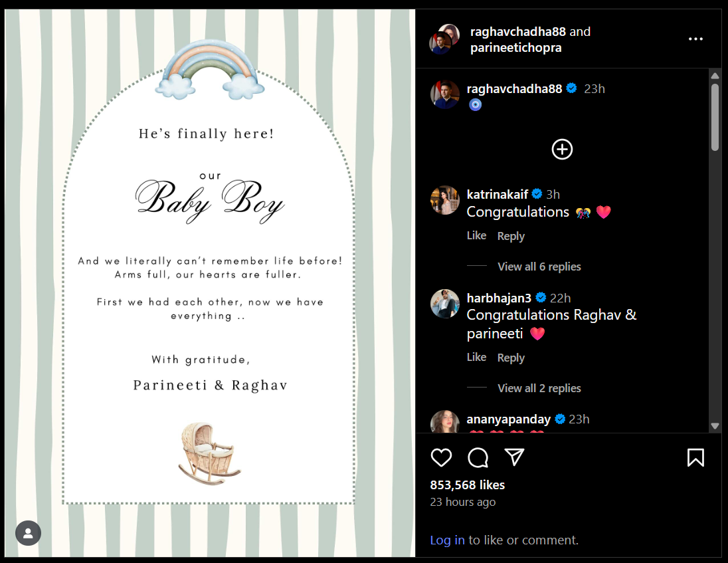The width and height of the screenshot is (728, 563).
Task: Click comments scrollbar down arrow
Action: [715, 426]
